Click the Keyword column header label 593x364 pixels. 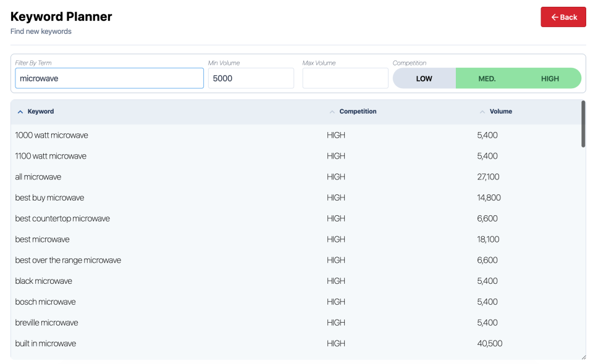(41, 112)
